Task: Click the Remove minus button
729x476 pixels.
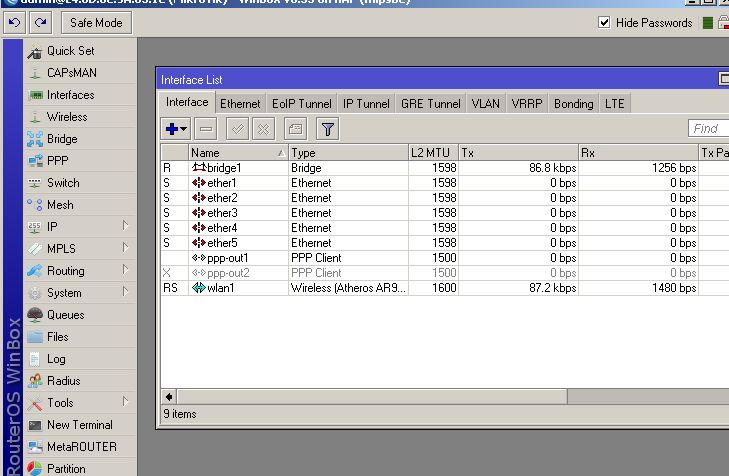Action: coord(206,129)
